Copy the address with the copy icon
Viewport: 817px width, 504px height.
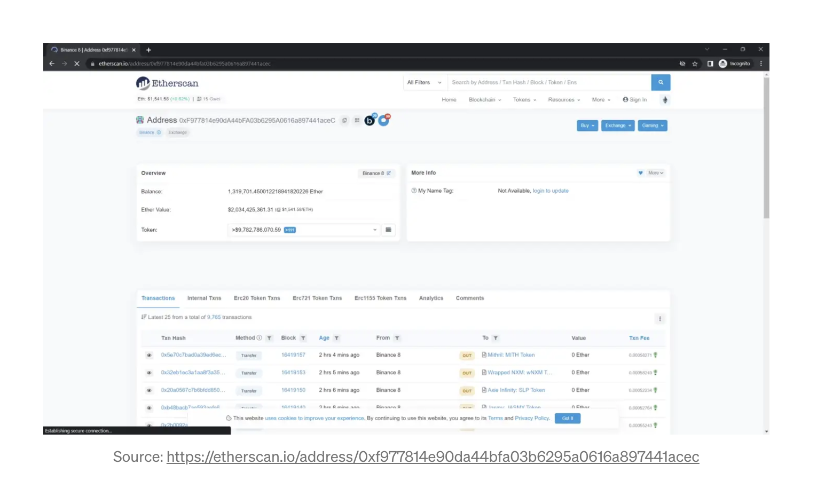pos(344,121)
